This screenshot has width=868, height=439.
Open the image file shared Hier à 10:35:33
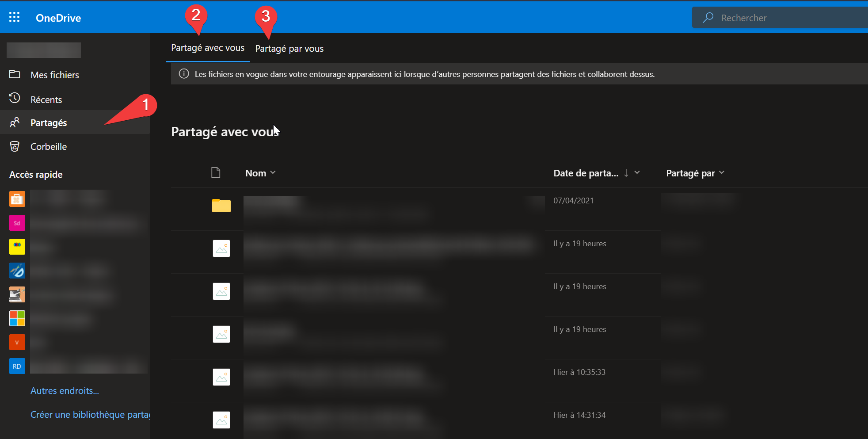coord(221,377)
